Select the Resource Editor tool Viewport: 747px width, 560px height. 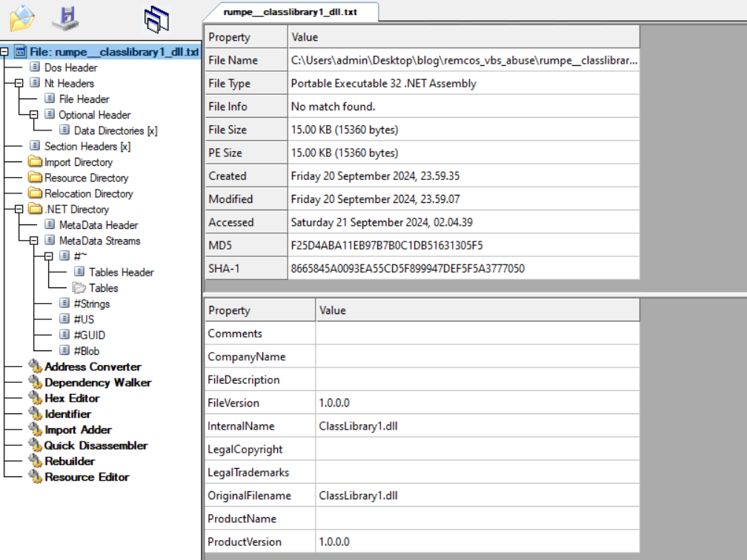(87, 477)
